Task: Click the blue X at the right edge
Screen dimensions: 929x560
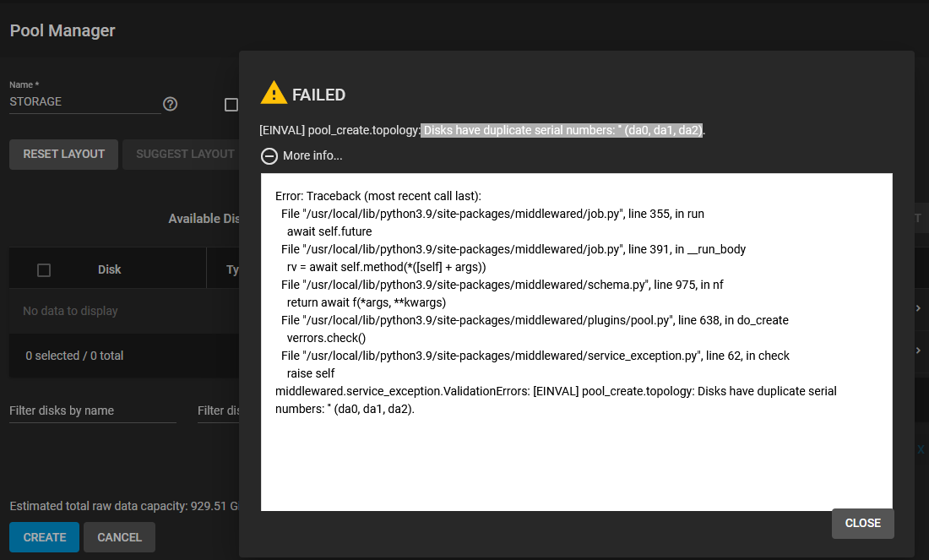Action: pyautogui.click(x=921, y=449)
